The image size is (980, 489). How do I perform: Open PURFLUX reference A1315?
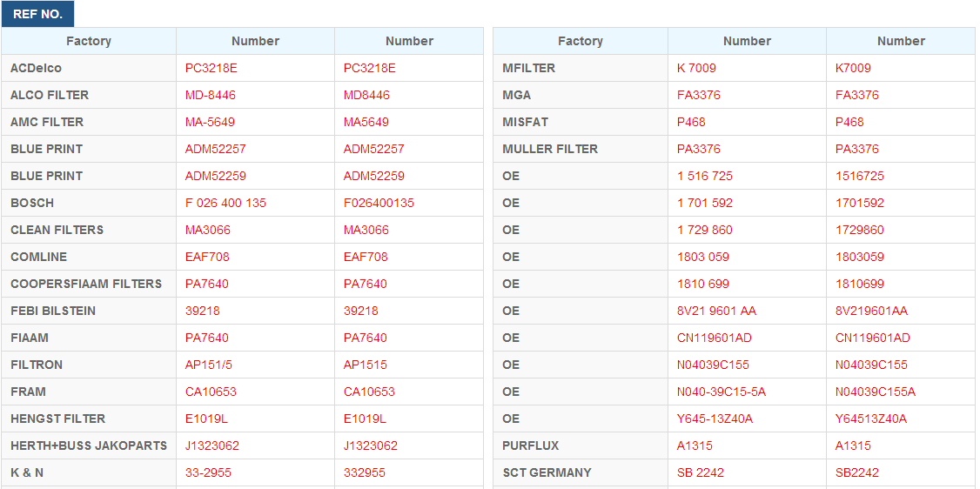pos(695,445)
